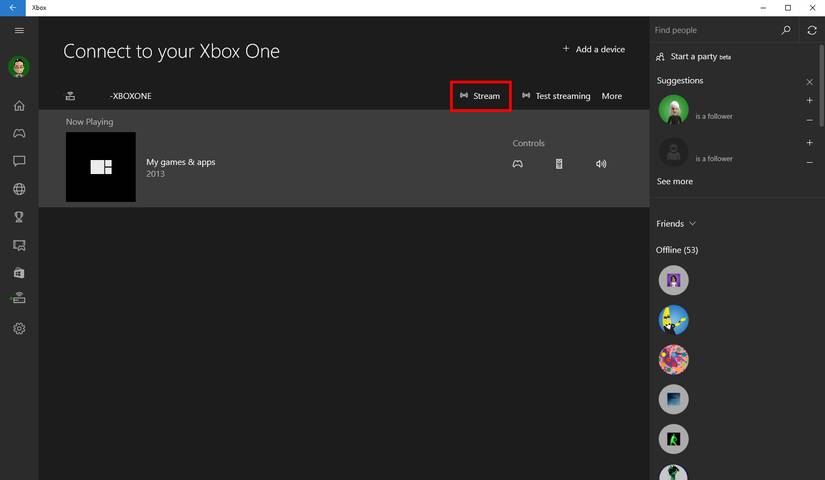The height and width of the screenshot is (480, 825).
Task: Remove the first suggested follower
Action: [809, 120]
